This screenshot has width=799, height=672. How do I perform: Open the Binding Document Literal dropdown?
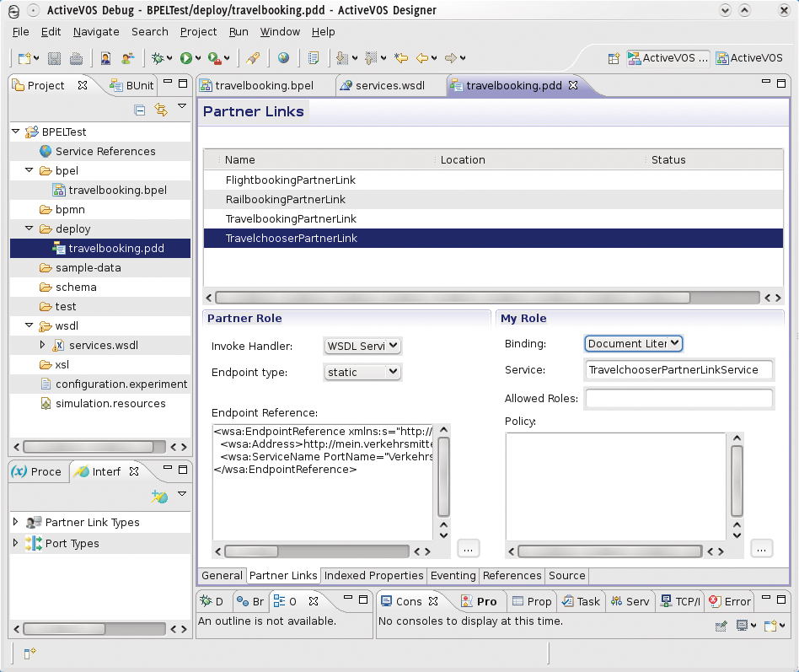[x=634, y=344]
